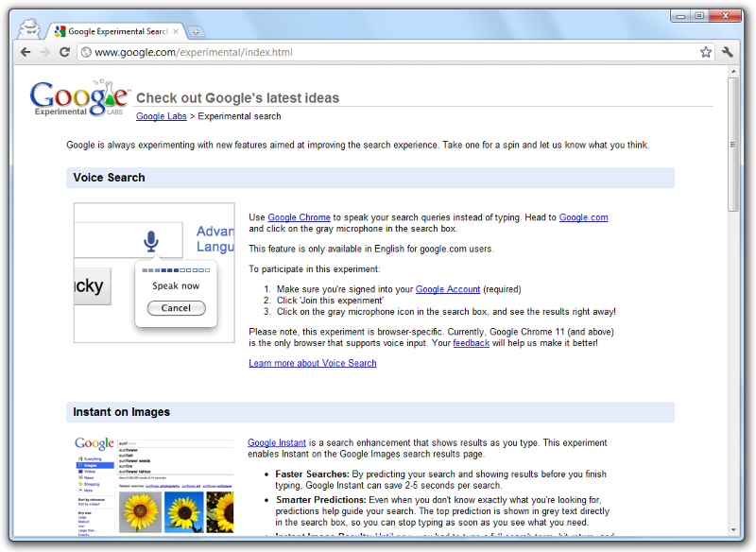Click the globe icon in the address bar
Image resolution: width=756 pixels, height=552 pixels.
pyautogui.click(x=86, y=52)
